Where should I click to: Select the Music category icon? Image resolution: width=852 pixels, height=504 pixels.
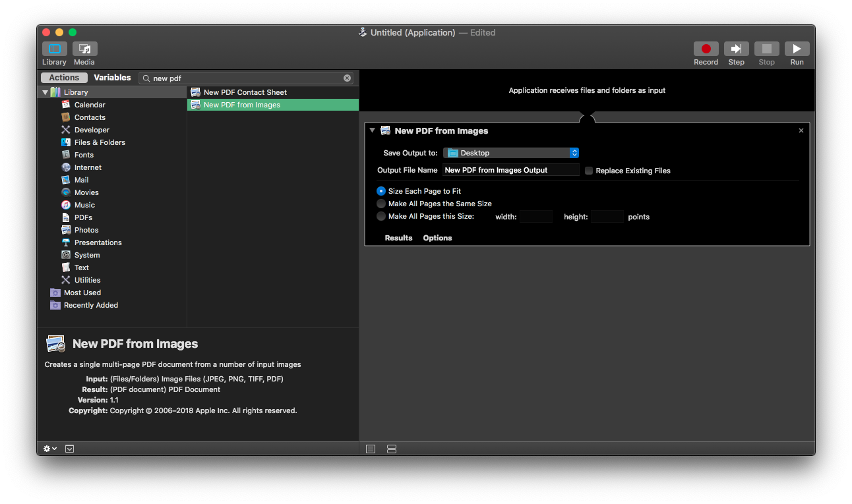click(x=66, y=205)
